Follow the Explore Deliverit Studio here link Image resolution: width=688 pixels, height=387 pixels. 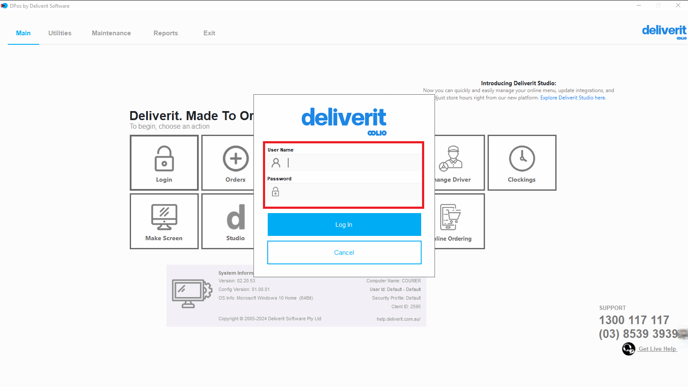click(573, 98)
